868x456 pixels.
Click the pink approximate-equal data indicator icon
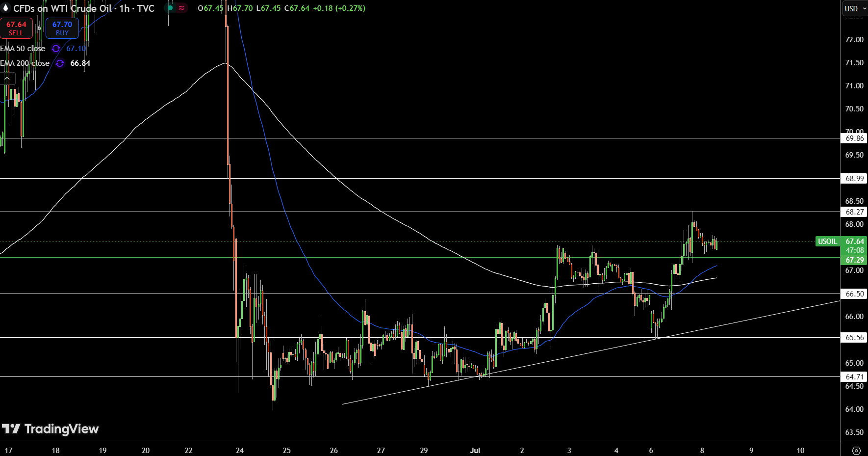point(181,8)
